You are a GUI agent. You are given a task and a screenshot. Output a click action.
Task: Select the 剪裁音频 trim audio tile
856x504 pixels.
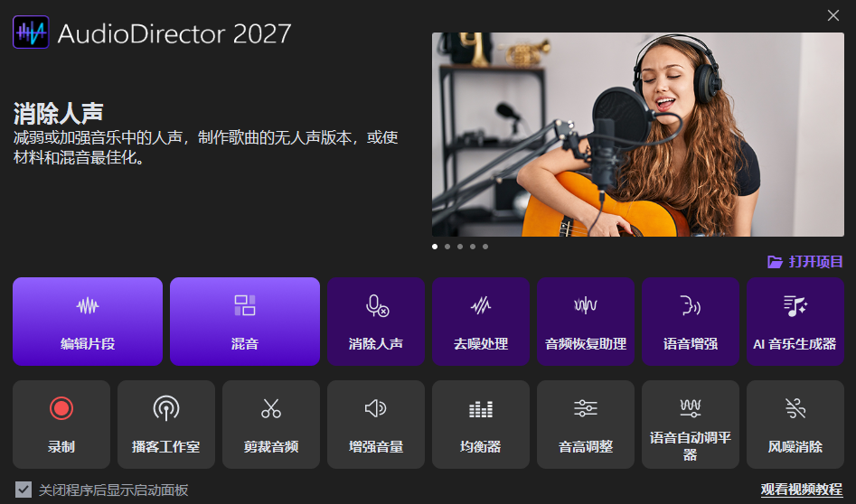pyautogui.click(x=271, y=425)
